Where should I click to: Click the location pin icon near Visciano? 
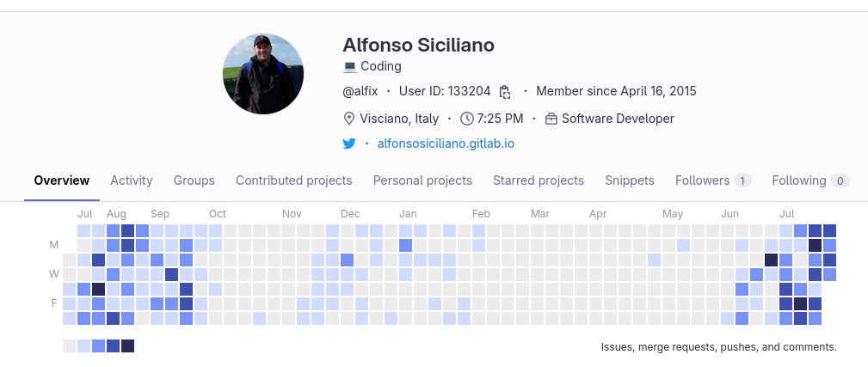[x=349, y=119]
